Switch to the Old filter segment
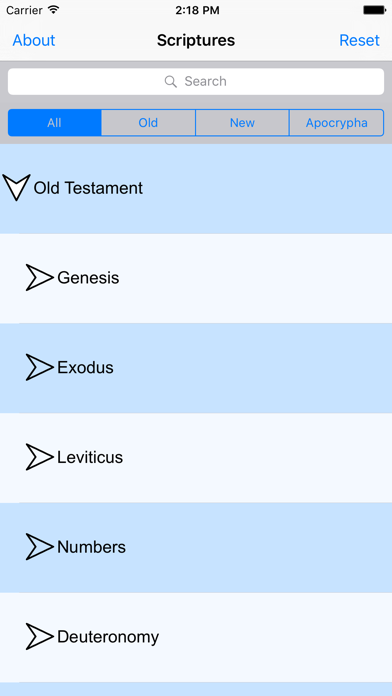Viewport: 392px width, 696px height. click(148, 123)
